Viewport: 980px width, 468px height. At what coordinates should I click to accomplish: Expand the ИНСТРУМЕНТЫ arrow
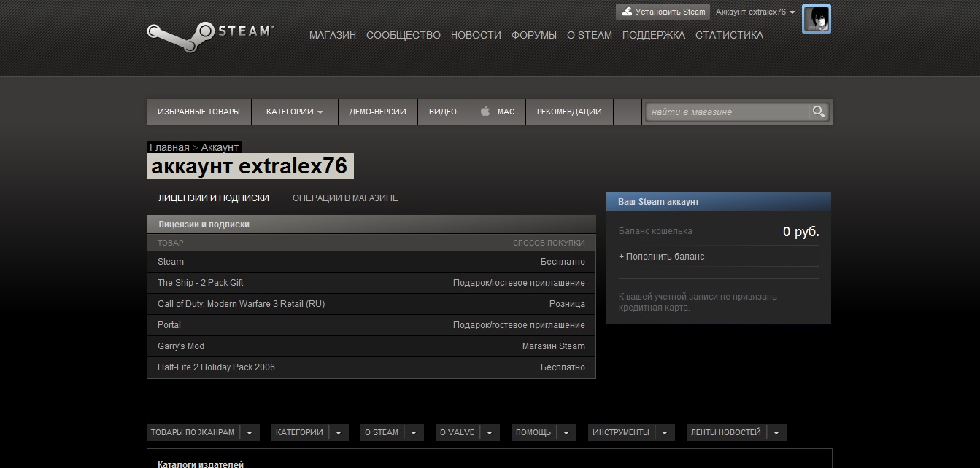click(x=665, y=432)
